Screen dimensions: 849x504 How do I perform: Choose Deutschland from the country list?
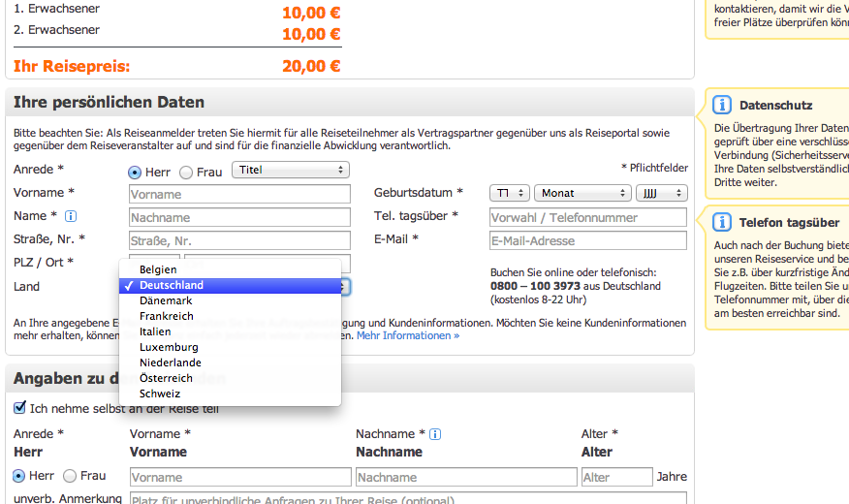tap(230, 285)
